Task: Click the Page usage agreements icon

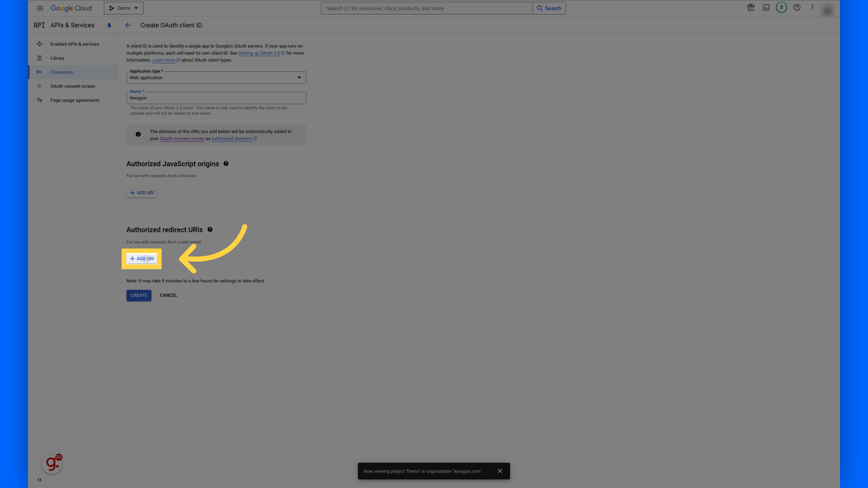Action: pos(39,100)
